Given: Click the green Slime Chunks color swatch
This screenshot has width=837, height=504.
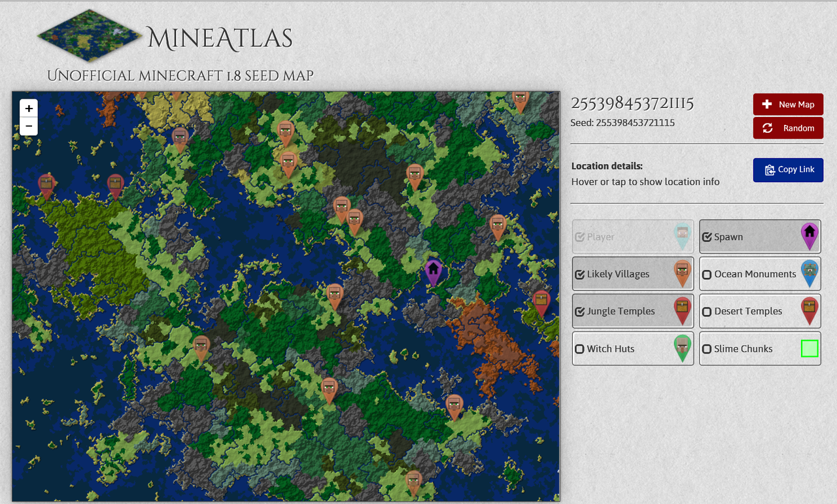Looking at the screenshot, I should [810, 348].
